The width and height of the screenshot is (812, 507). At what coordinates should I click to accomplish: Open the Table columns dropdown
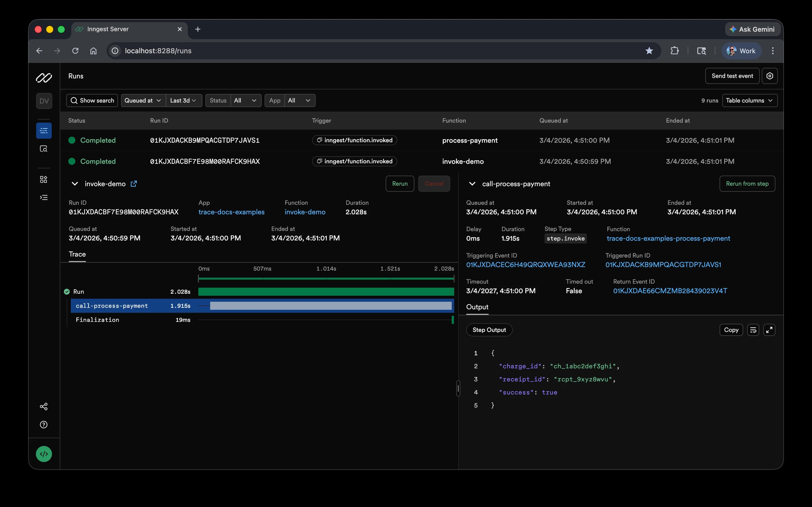[x=750, y=100]
